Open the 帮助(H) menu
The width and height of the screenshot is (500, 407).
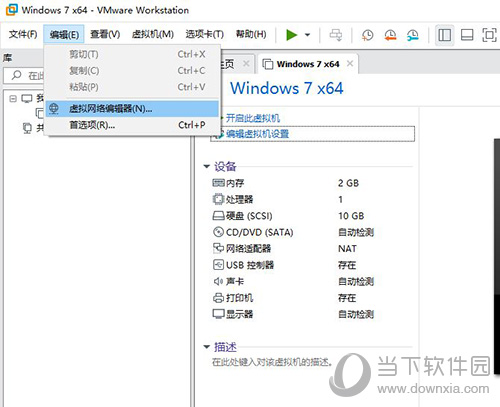point(251,34)
